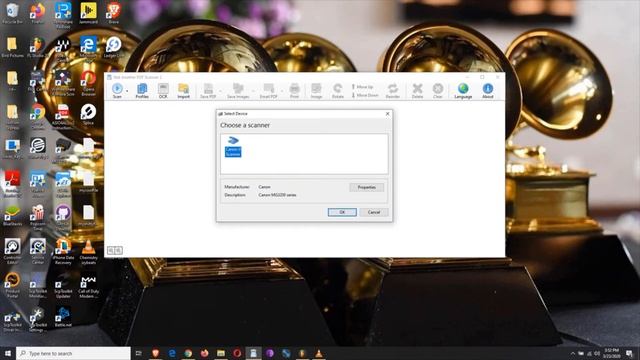Screen dimensions: 640x360
Task: Select the Splice desktop shortcut
Action: 88,114
